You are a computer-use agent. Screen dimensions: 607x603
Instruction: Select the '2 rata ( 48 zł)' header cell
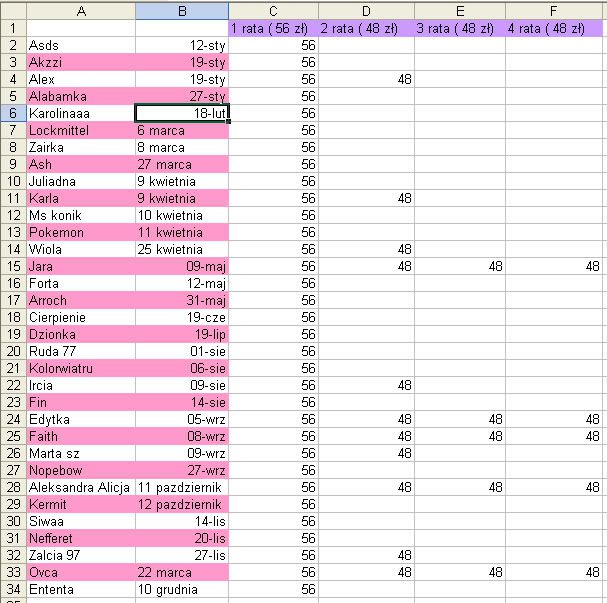coord(366,28)
